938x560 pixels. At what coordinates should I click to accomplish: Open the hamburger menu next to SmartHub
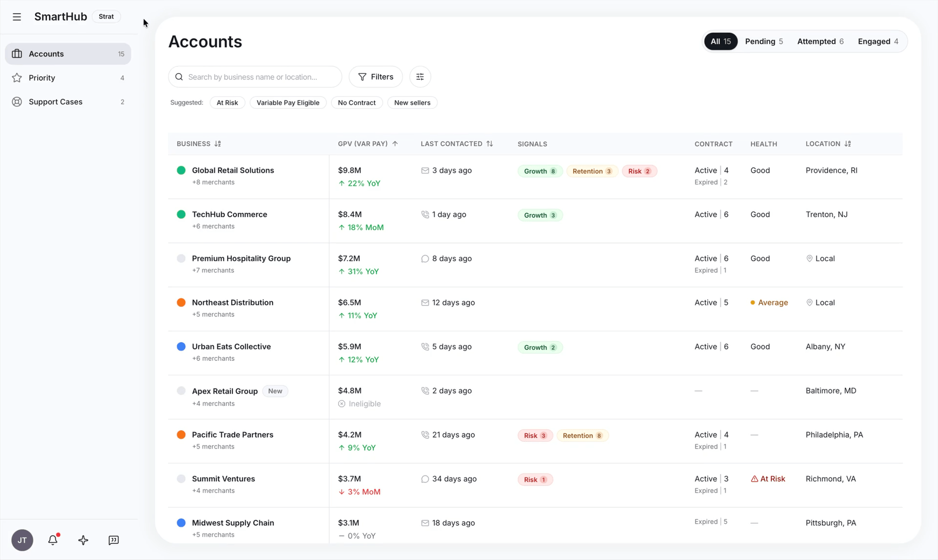(x=17, y=17)
